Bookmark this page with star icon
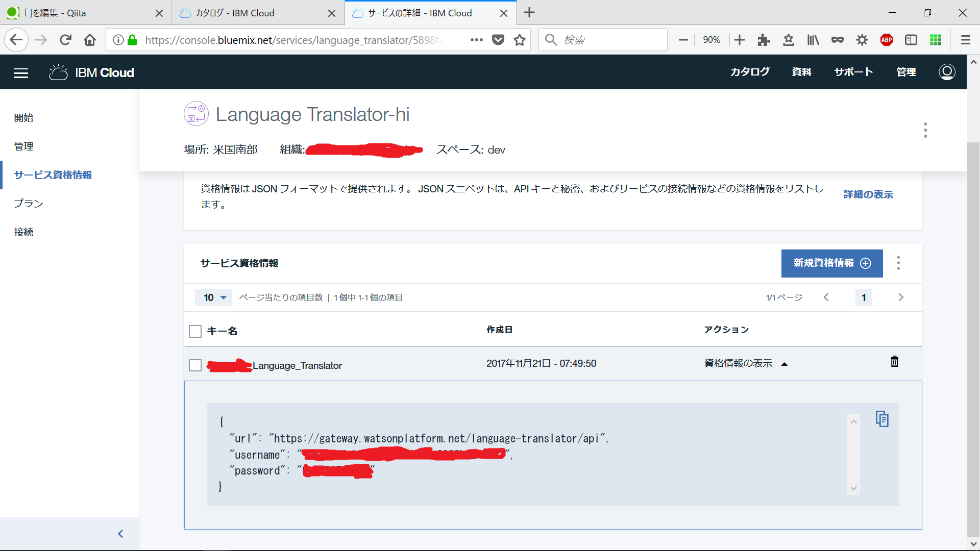The height and width of the screenshot is (551, 980). (x=520, y=40)
